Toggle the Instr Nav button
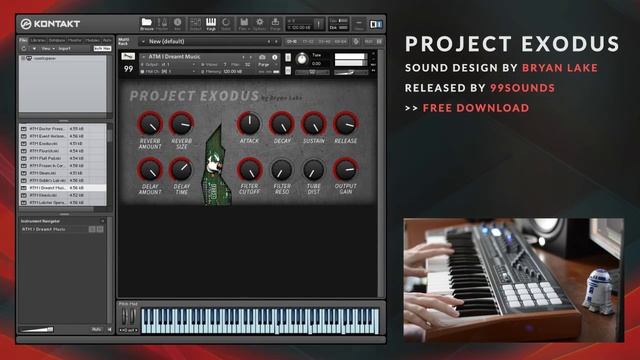640x360 pixels. (102, 49)
